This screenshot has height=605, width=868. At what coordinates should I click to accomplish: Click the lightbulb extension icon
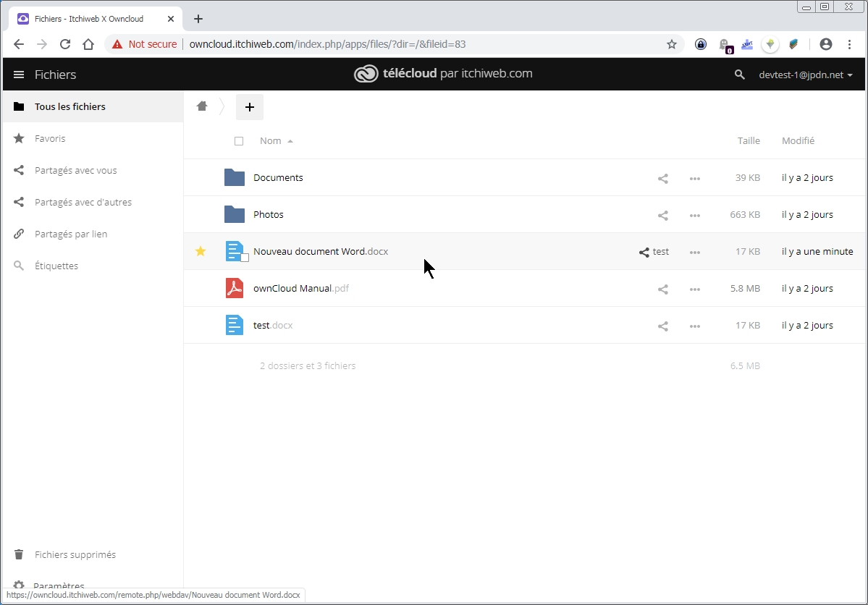(x=770, y=44)
